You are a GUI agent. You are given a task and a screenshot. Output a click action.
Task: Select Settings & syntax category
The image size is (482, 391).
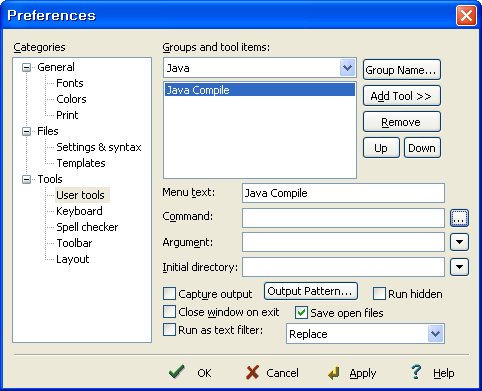(99, 147)
